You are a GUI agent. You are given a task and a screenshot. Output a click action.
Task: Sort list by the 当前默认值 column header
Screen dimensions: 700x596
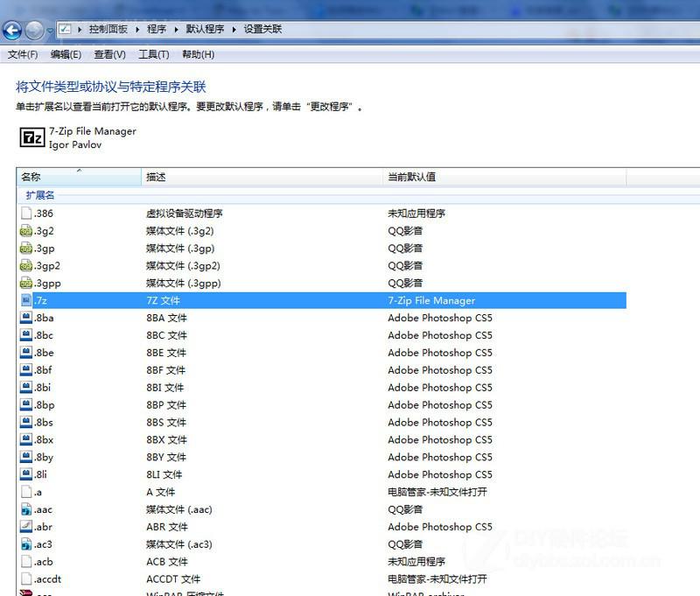(411, 178)
